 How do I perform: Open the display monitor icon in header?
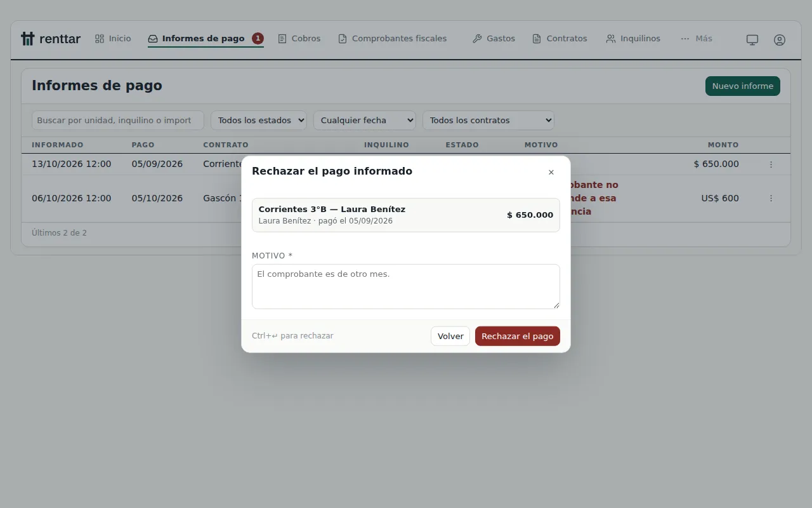coord(752,39)
